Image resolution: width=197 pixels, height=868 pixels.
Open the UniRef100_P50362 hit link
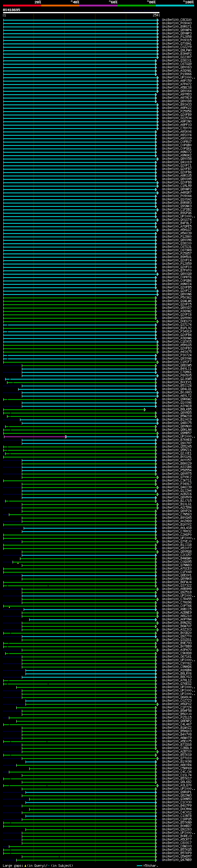coord(176,298)
